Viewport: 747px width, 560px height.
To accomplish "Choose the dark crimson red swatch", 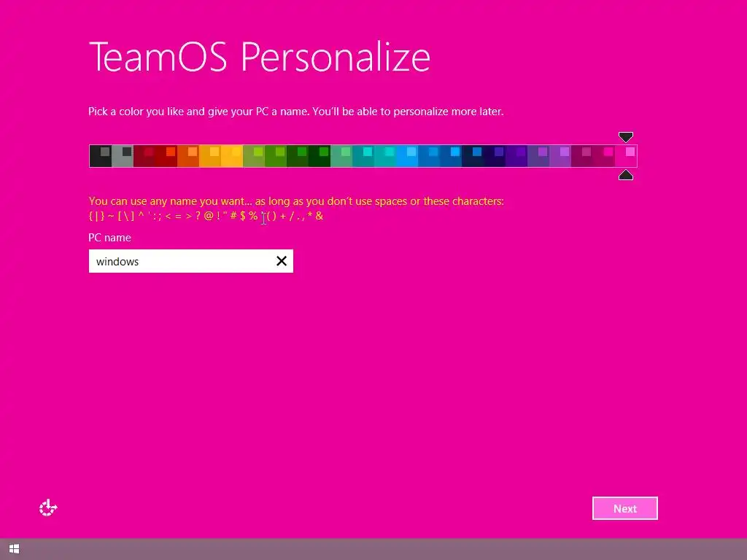I will click(144, 156).
